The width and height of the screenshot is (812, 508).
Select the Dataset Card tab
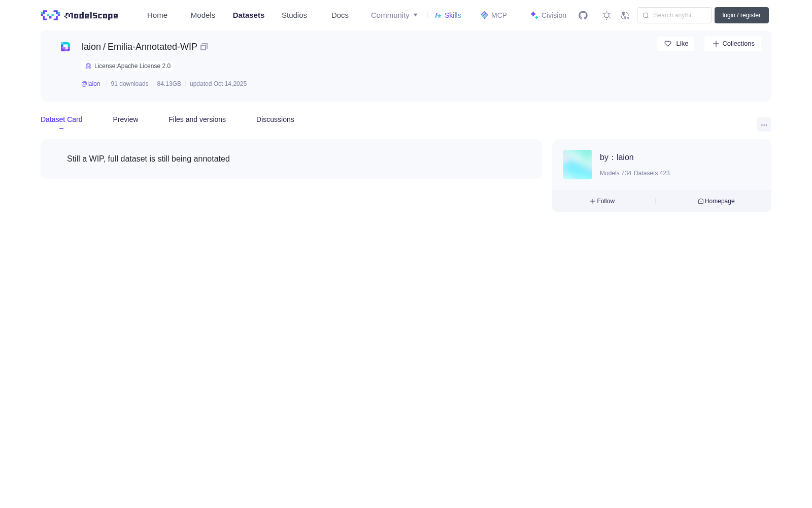[x=61, y=119]
